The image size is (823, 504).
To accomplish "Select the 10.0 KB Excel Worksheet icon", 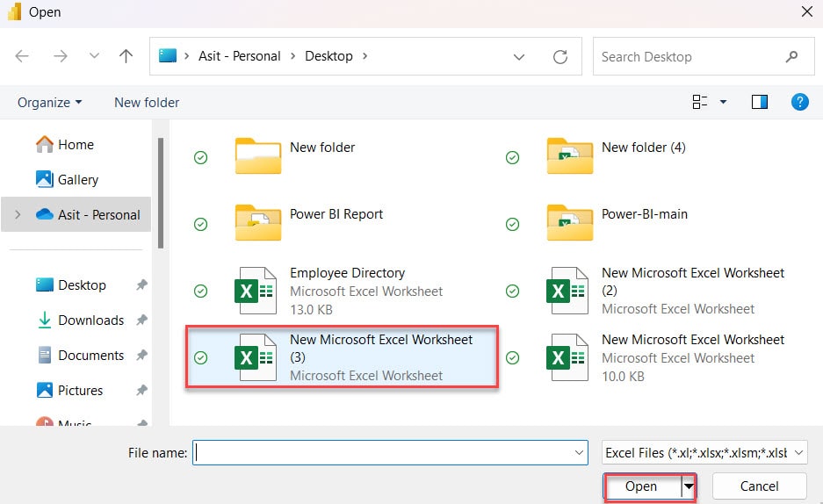I will pyautogui.click(x=567, y=357).
